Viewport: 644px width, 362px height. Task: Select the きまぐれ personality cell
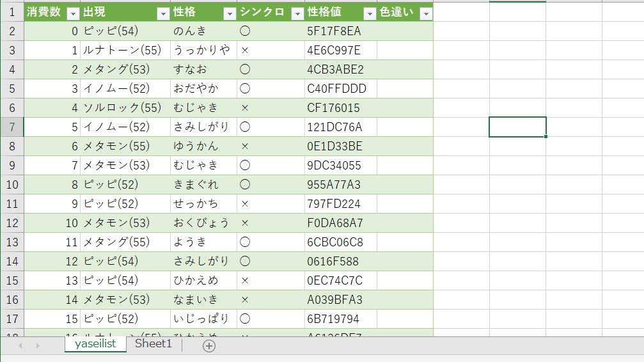pyautogui.click(x=203, y=184)
